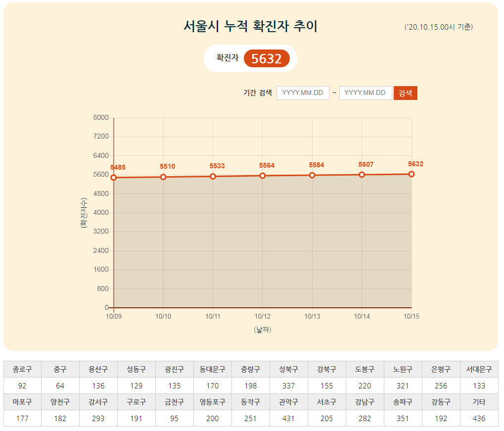Select the 10/12 data point on chart
Screen dimensions: 504x431
click(x=263, y=176)
